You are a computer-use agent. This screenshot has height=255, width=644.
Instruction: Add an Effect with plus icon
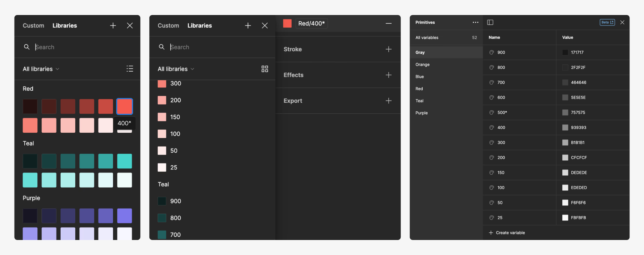click(x=389, y=75)
